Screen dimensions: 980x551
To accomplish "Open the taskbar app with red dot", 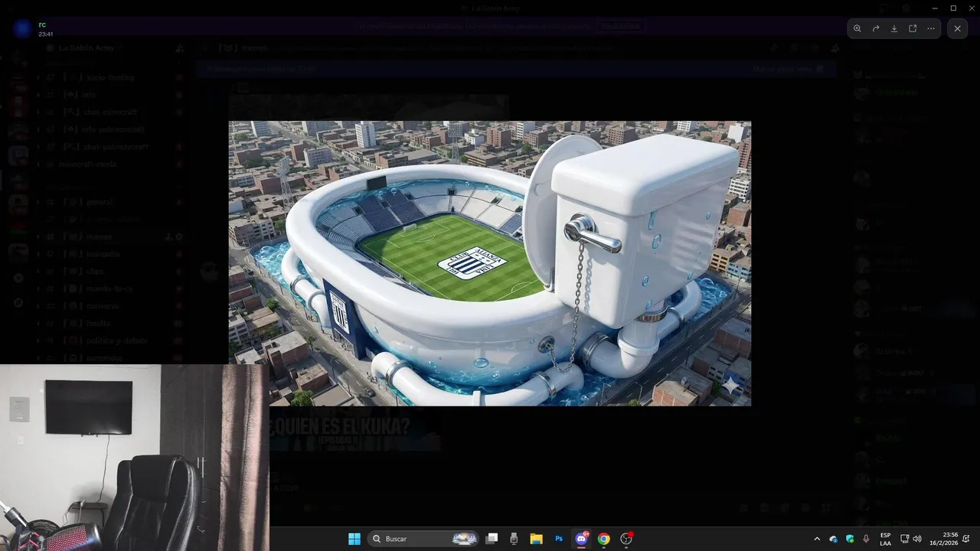I will point(626,539).
